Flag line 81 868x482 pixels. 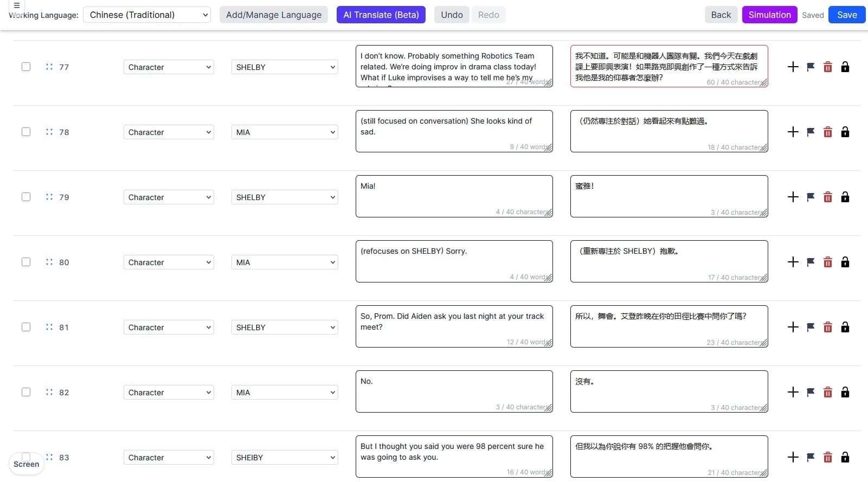tap(811, 327)
